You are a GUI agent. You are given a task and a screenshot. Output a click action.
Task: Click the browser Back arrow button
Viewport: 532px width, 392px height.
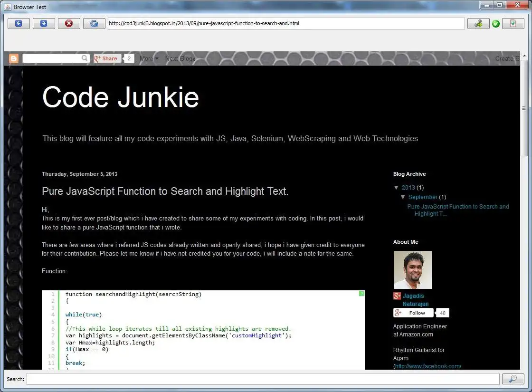click(x=19, y=23)
